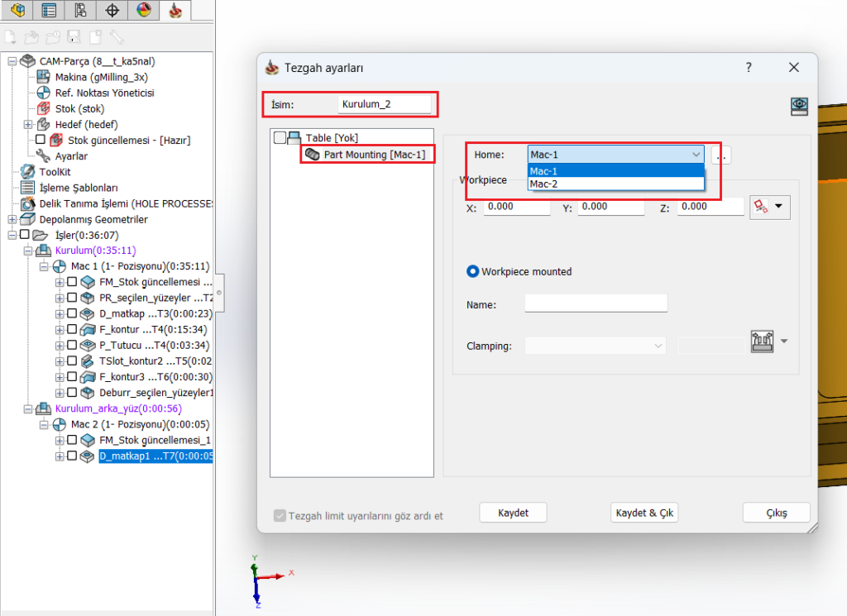Toggle the Table [Yok] checkbox
Screen dimensions: 847x616
tap(279, 137)
